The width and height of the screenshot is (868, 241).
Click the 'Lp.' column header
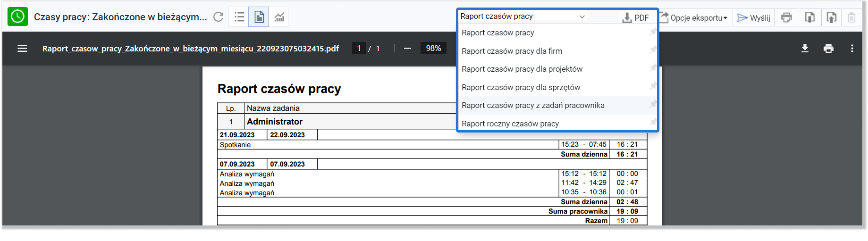(231, 108)
